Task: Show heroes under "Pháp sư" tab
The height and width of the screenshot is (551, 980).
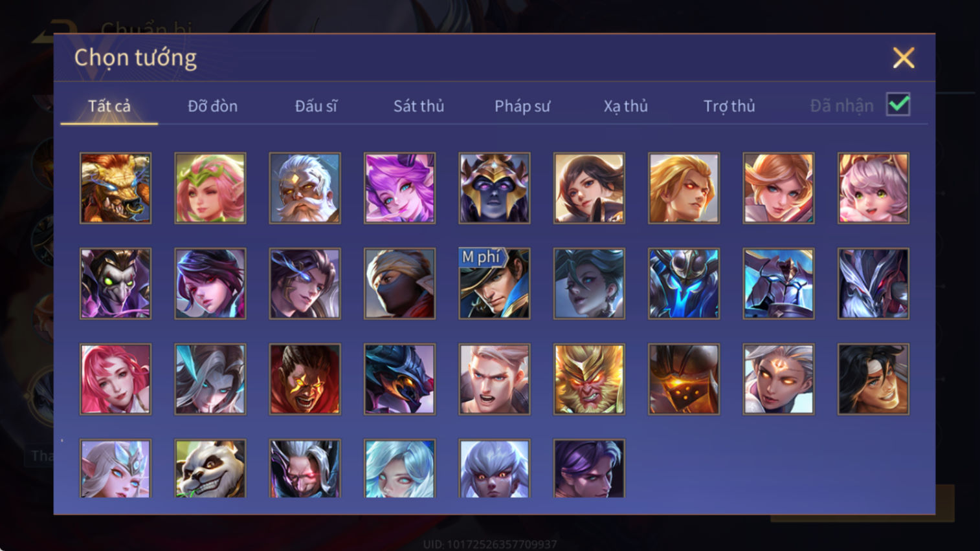Action: click(x=522, y=106)
